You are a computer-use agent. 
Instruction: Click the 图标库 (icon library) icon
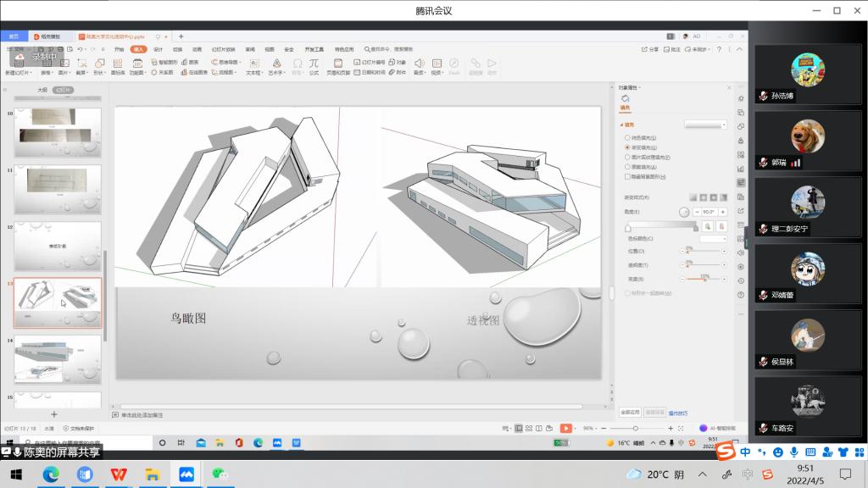point(118,64)
